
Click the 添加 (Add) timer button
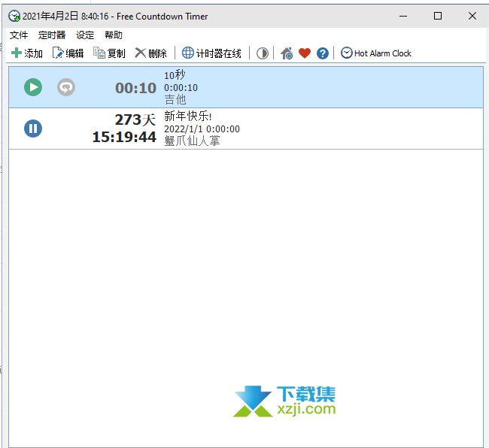pos(27,53)
